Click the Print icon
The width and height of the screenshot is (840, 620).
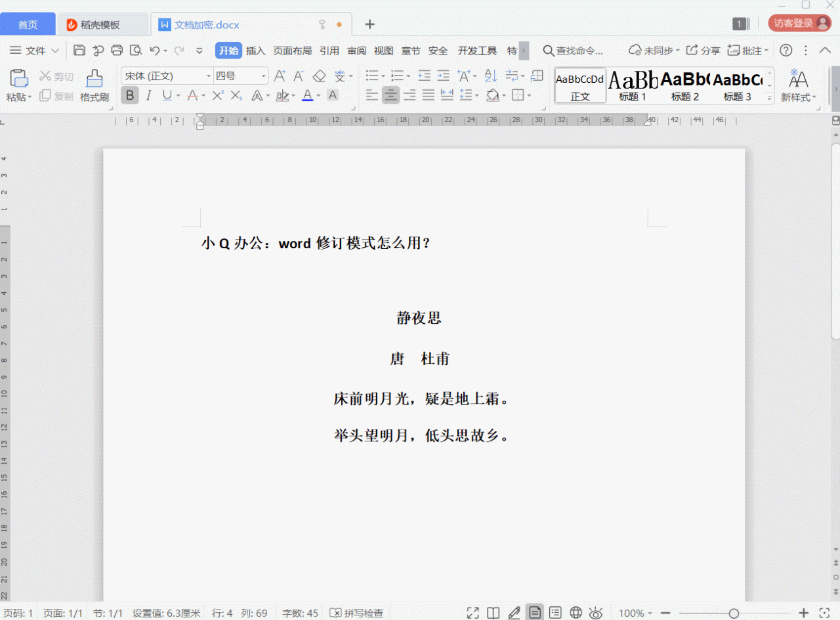point(117,51)
